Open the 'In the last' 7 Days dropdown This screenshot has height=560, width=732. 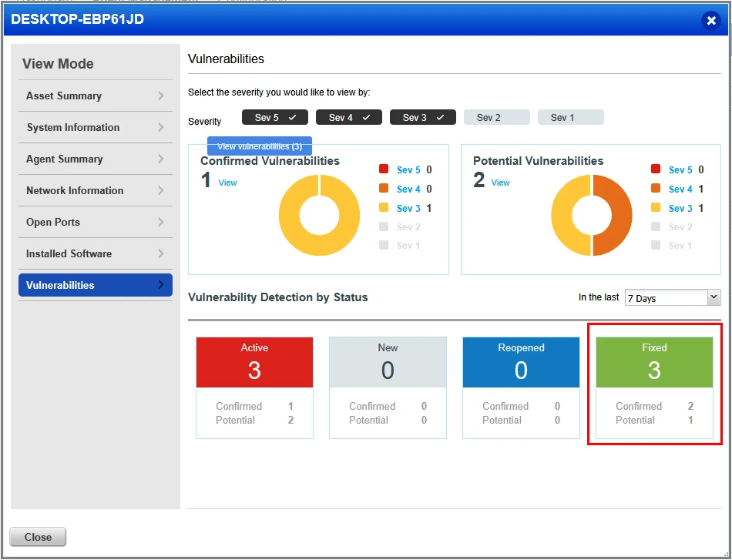click(x=673, y=298)
